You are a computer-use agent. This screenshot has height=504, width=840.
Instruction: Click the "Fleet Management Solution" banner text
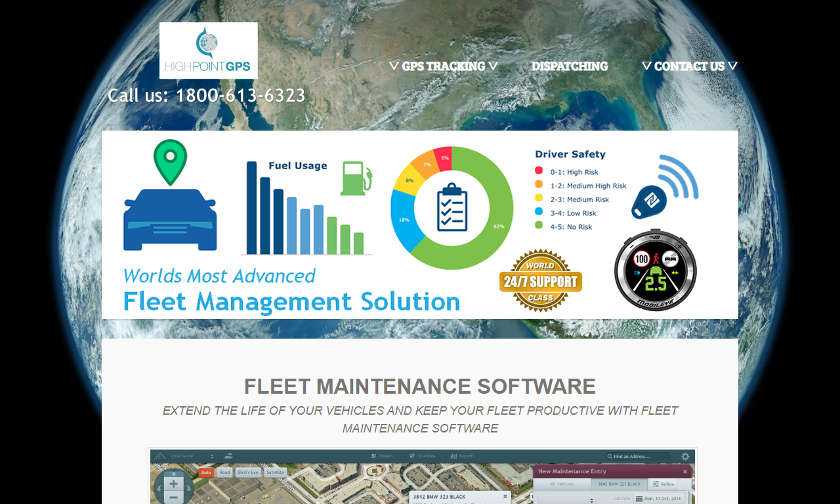pyautogui.click(x=291, y=301)
